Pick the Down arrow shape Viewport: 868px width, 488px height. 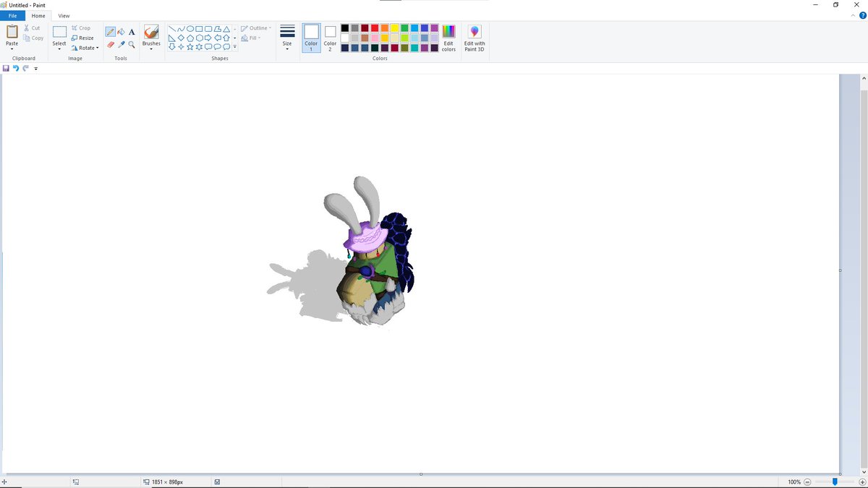pos(172,46)
